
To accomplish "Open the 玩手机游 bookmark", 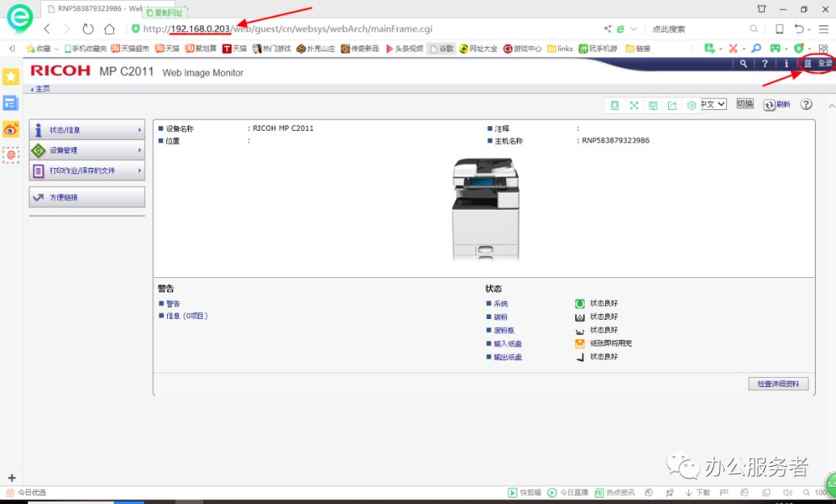I will click(x=598, y=49).
